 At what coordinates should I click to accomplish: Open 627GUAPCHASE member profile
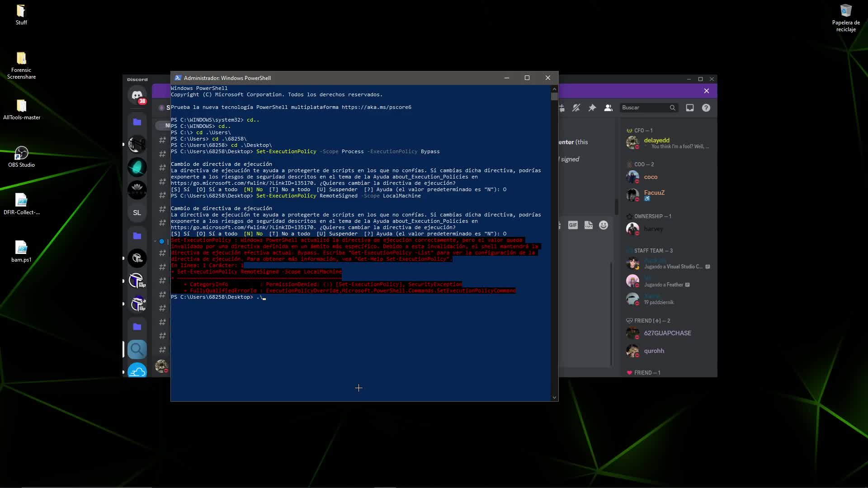(667, 333)
